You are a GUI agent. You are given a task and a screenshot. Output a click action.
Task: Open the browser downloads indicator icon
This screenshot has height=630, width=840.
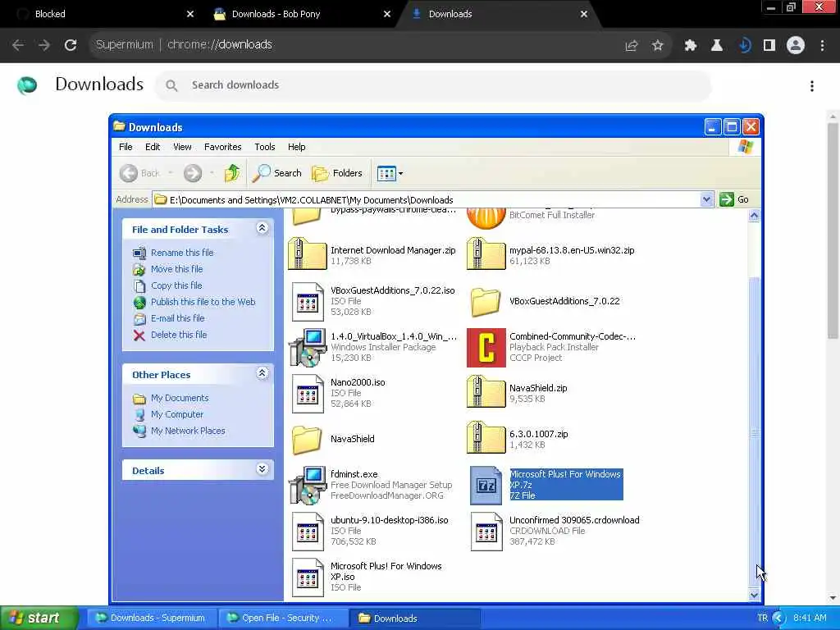pos(744,46)
